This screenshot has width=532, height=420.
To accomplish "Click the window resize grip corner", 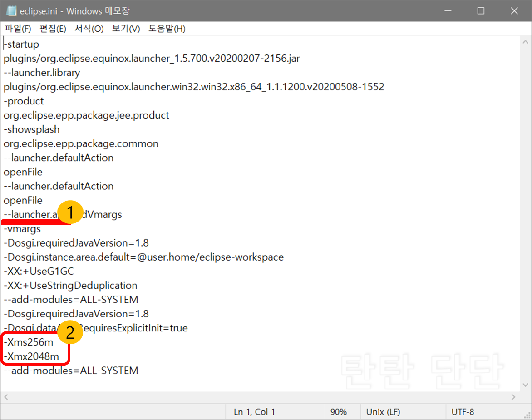I will click(527, 415).
